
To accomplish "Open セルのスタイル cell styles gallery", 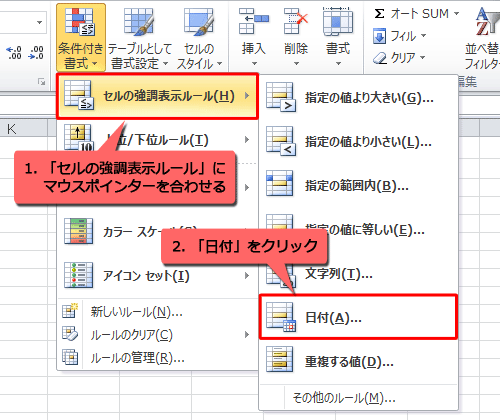I will tap(199, 37).
